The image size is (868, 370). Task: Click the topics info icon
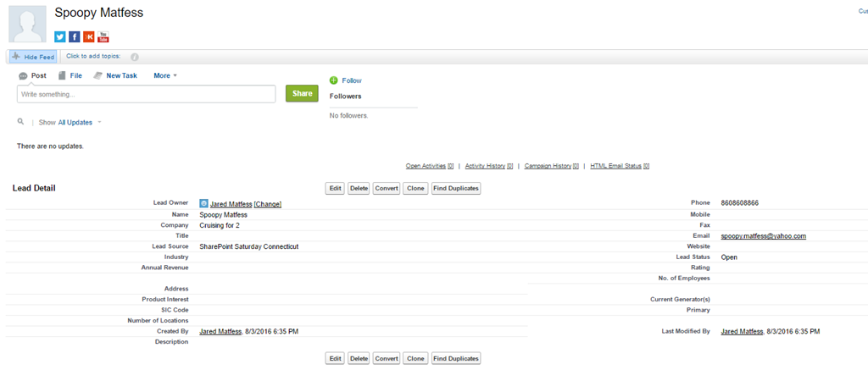pos(134,57)
